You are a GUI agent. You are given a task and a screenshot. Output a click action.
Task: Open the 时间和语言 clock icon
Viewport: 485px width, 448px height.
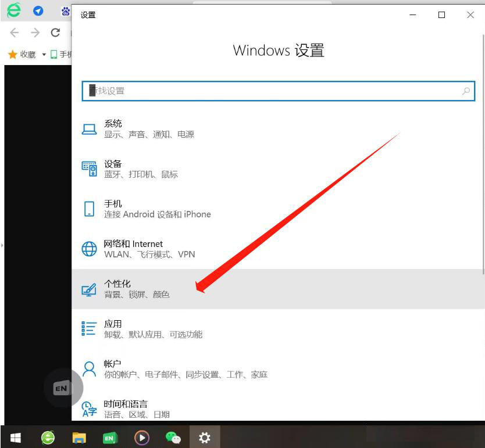[x=89, y=409]
